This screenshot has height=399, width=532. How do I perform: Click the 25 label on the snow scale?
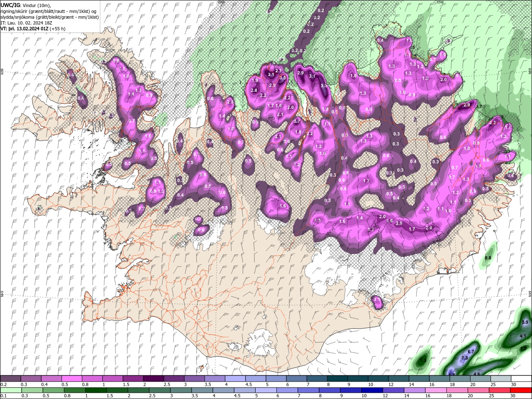[x=493, y=384]
